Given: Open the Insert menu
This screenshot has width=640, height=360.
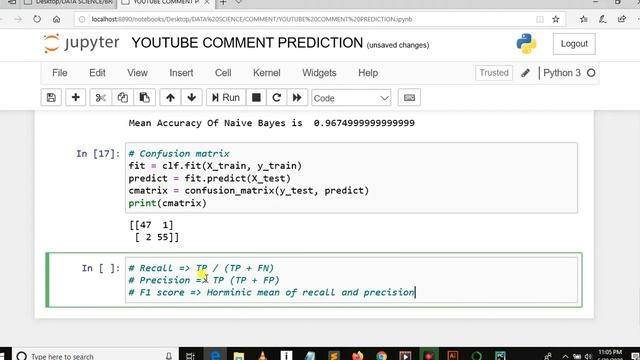Looking at the screenshot, I should click(181, 73).
